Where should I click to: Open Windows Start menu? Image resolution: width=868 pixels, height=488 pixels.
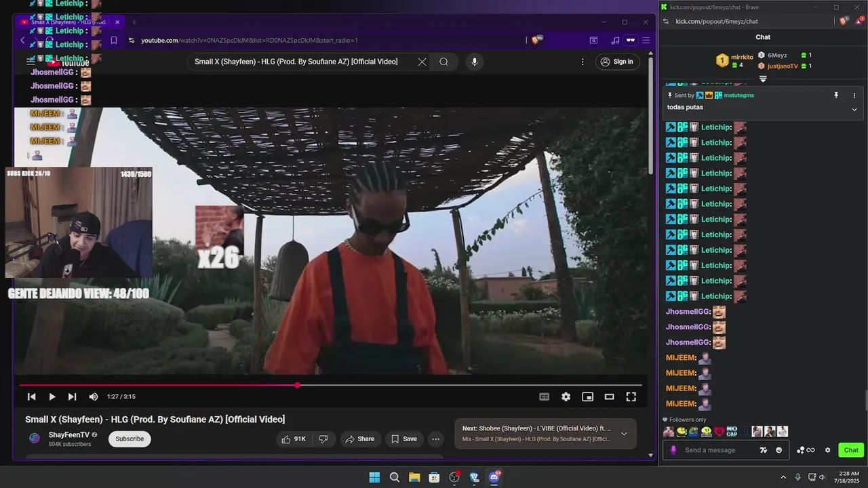coord(374,477)
